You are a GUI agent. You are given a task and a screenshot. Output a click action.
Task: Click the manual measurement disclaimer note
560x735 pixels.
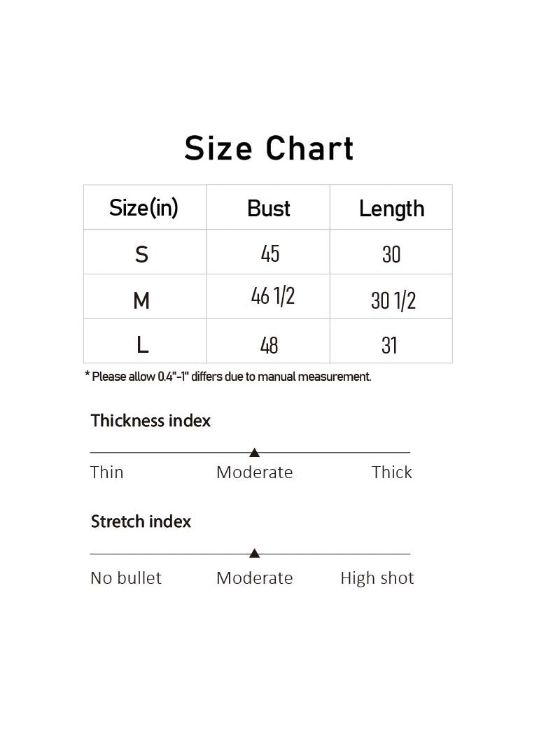point(227,377)
